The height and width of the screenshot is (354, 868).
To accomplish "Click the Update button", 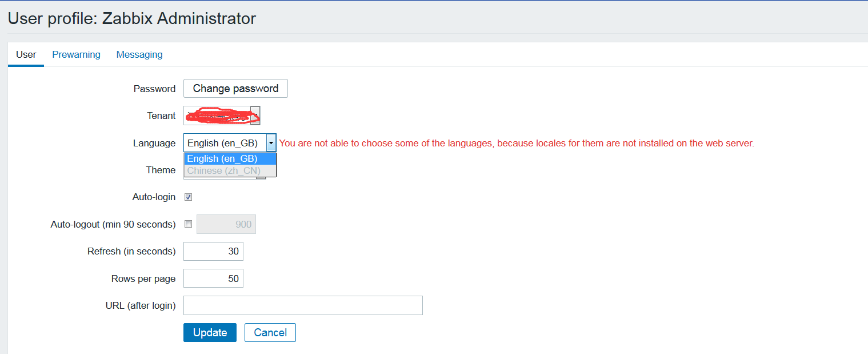I will coord(210,332).
